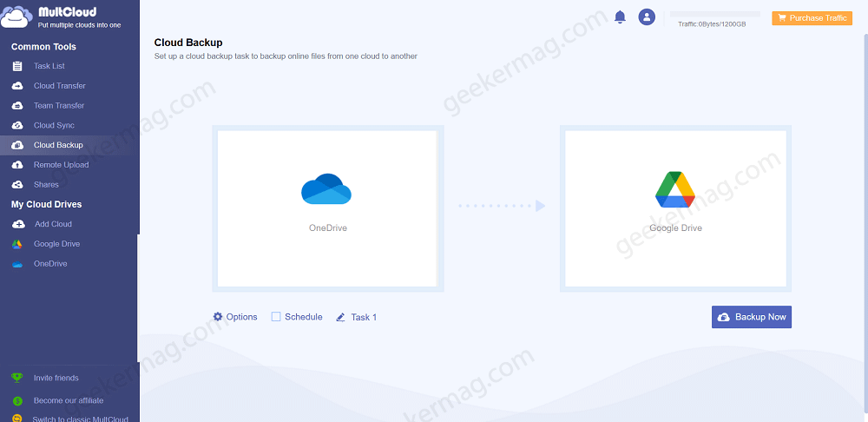Open Google Drive under My Cloud Drives
This screenshot has height=422, width=868.
[56, 244]
